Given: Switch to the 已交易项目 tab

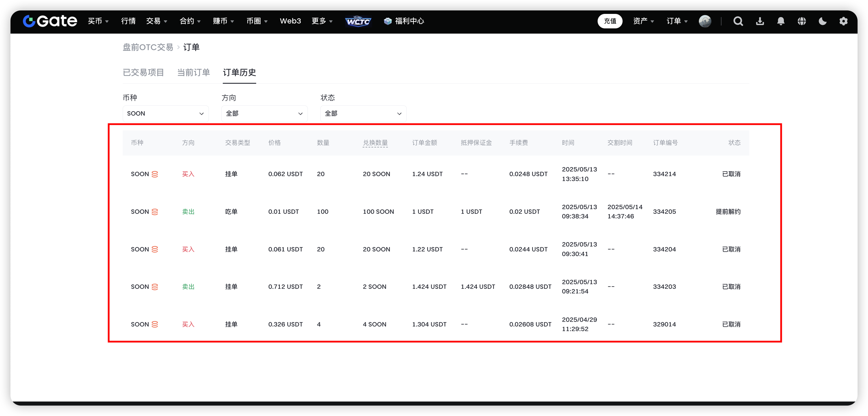Looking at the screenshot, I should (143, 72).
